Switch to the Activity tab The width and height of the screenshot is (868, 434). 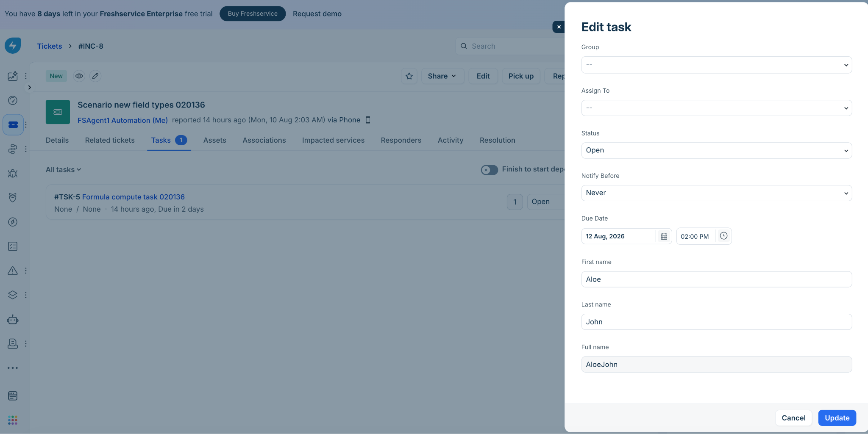(451, 140)
